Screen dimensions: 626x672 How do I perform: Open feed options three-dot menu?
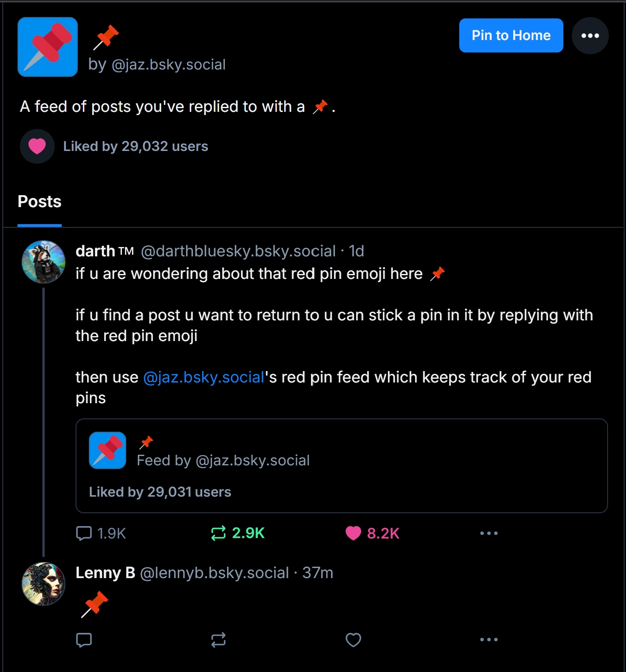point(590,36)
